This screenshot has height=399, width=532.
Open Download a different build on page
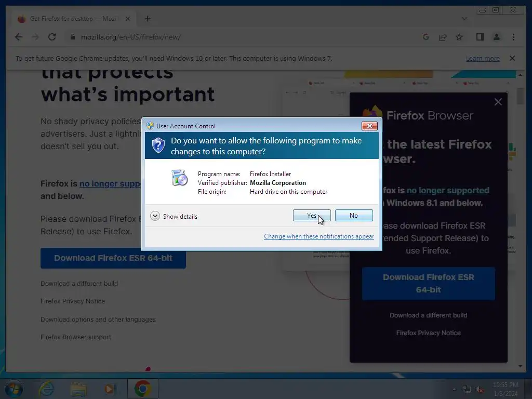point(79,283)
